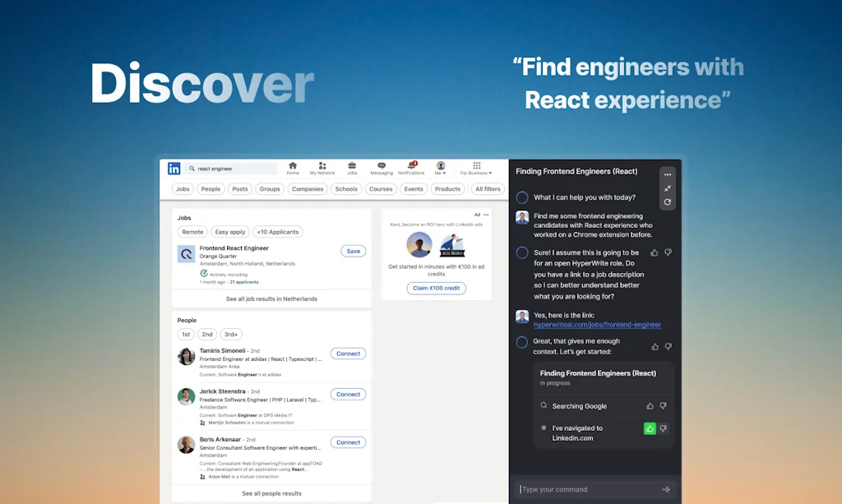Thumbs down the 'I've navigated to Linkedin.com' message
Image resolution: width=842 pixels, height=504 pixels.
click(663, 428)
